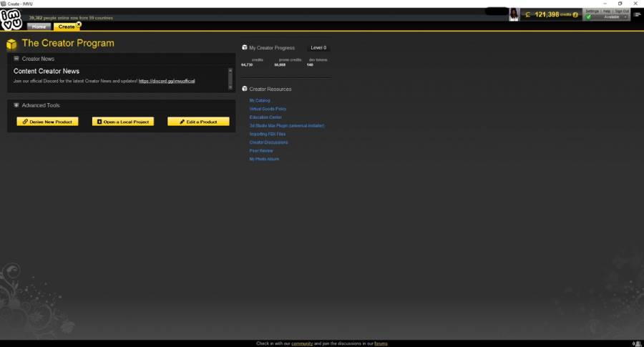This screenshot has width=644, height=347.
Task: Close the Create tab with its X icon
Action: pyautogui.click(x=79, y=24)
